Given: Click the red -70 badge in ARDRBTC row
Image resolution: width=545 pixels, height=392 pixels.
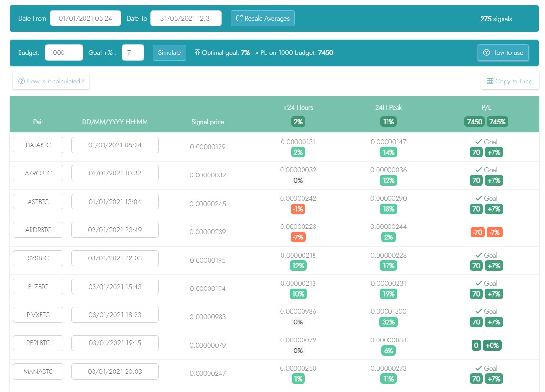Looking at the screenshot, I should (477, 232).
